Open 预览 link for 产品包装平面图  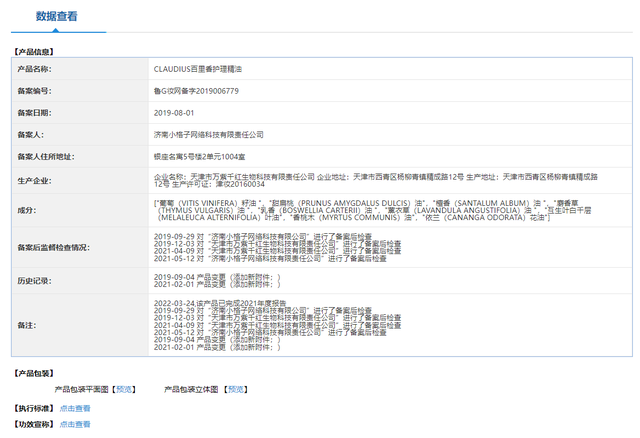coord(124,389)
